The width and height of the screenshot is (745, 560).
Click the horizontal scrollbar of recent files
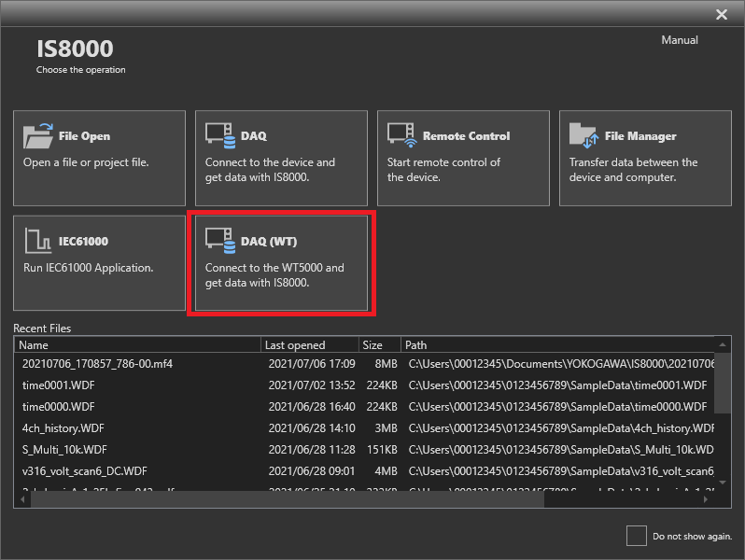pos(280,500)
